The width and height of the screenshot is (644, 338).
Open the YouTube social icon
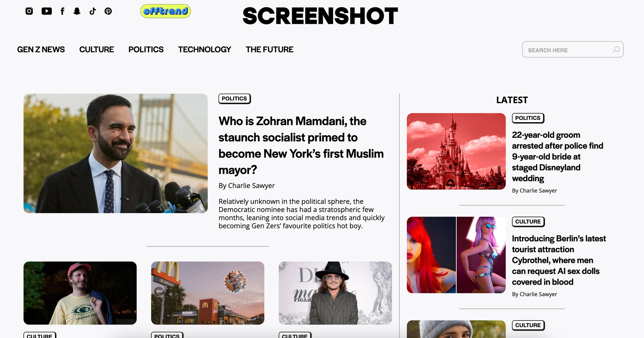pyautogui.click(x=47, y=11)
